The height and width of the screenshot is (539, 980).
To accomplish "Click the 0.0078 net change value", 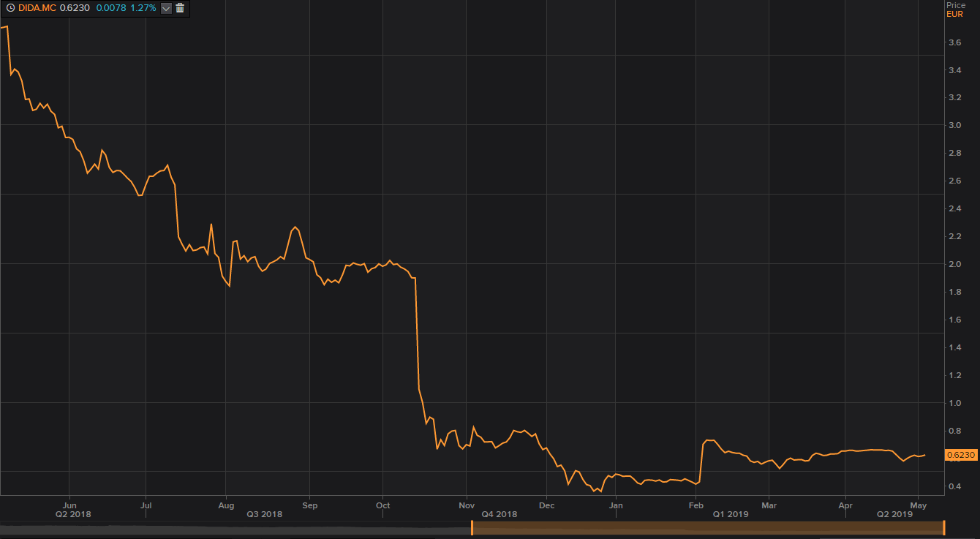I will 110,8.
